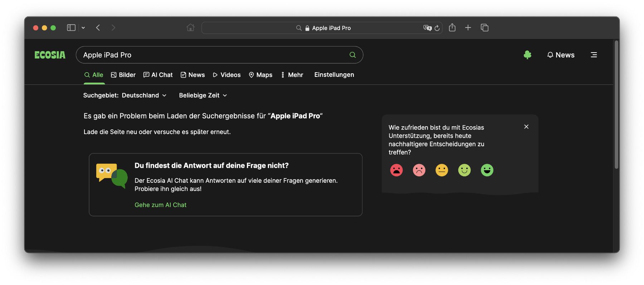644x285 pixels.
Task: Show Safari tab overview
Action: click(484, 28)
